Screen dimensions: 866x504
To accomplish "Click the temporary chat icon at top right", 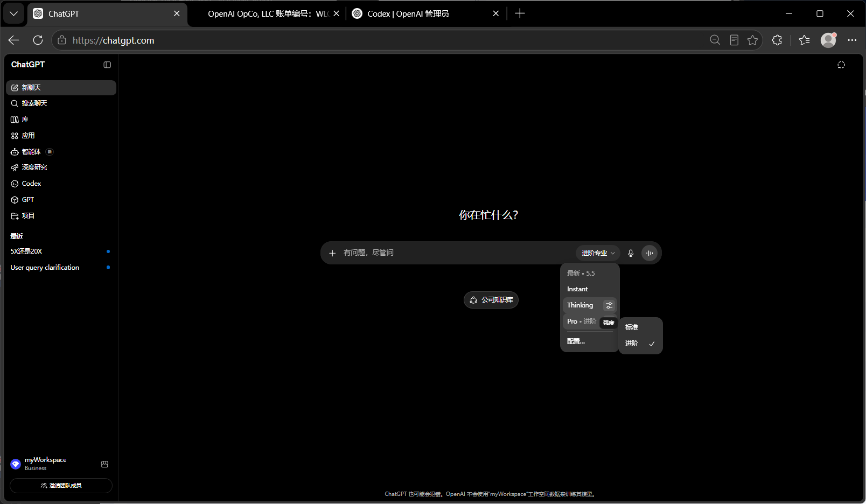I will (x=841, y=65).
